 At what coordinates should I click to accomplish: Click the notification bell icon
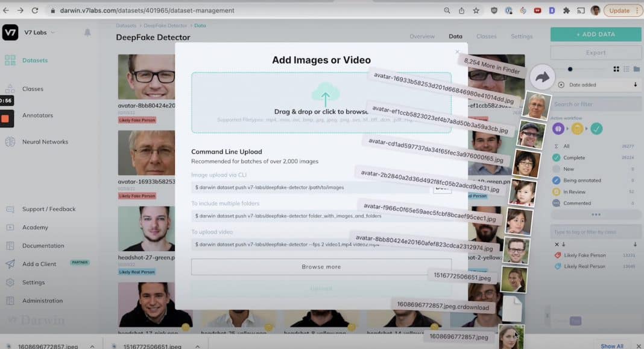[87, 33]
